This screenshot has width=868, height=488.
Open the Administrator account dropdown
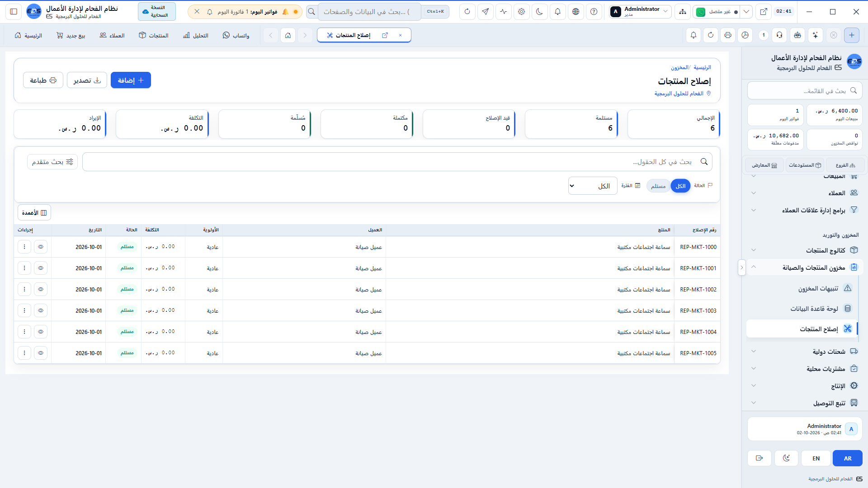tap(640, 12)
